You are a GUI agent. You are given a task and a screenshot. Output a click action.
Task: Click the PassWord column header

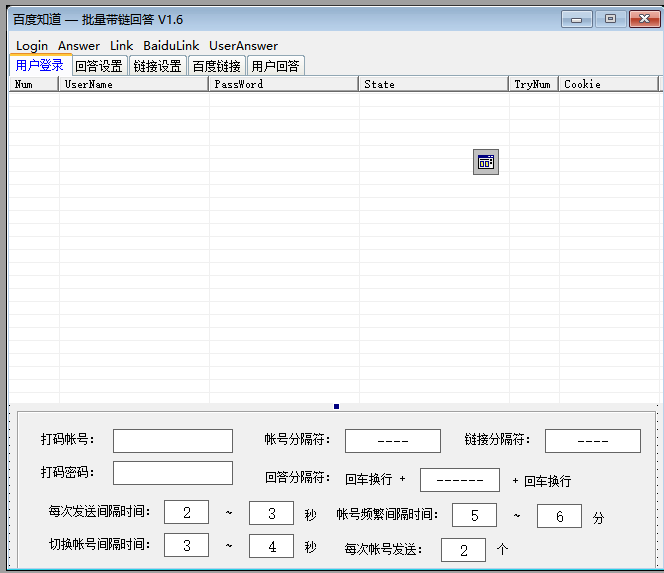(284, 84)
